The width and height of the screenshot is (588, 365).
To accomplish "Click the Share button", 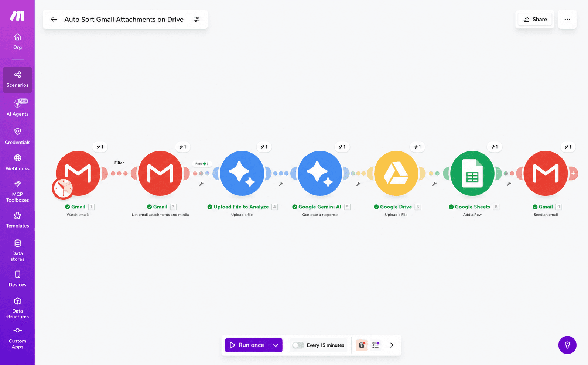I will 535,19.
